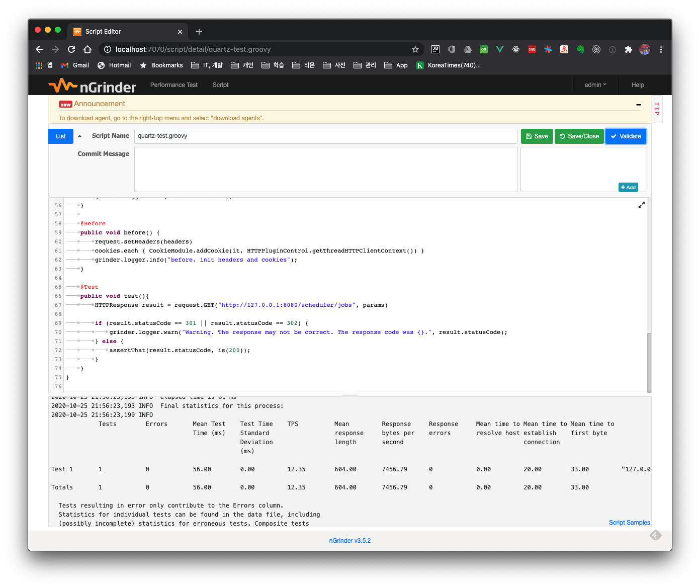Click the code editor vertical scrollbar
Image resolution: width=700 pixels, height=588 pixels.
point(649,362)
